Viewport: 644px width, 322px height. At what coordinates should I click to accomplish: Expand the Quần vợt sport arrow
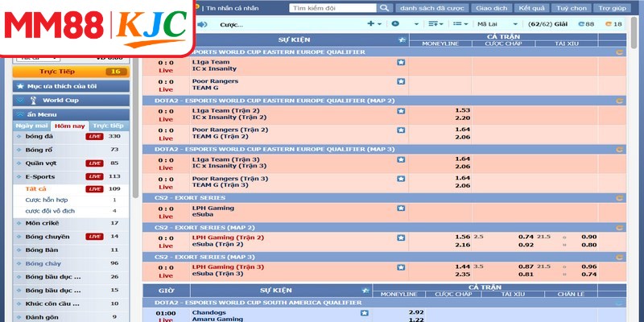[19, 163]
